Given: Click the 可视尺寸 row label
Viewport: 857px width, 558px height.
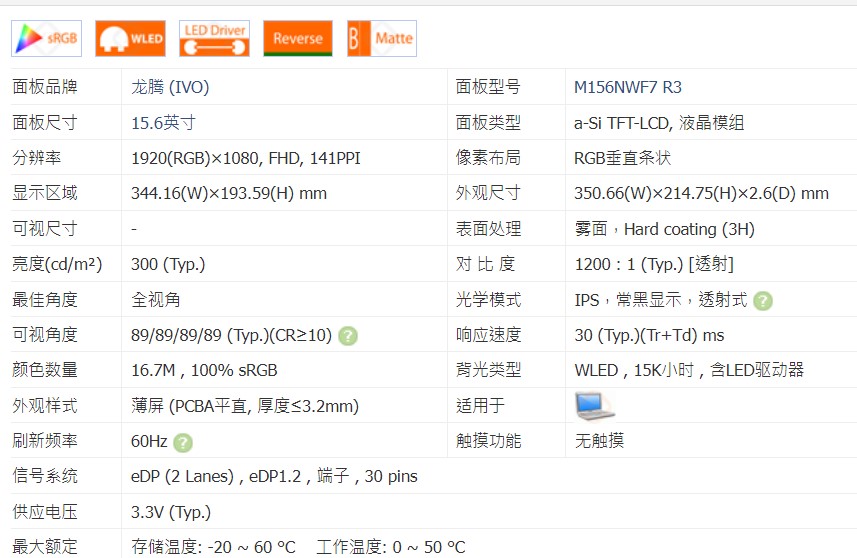Looking at the screenshot, I should [x=45, y=229].
